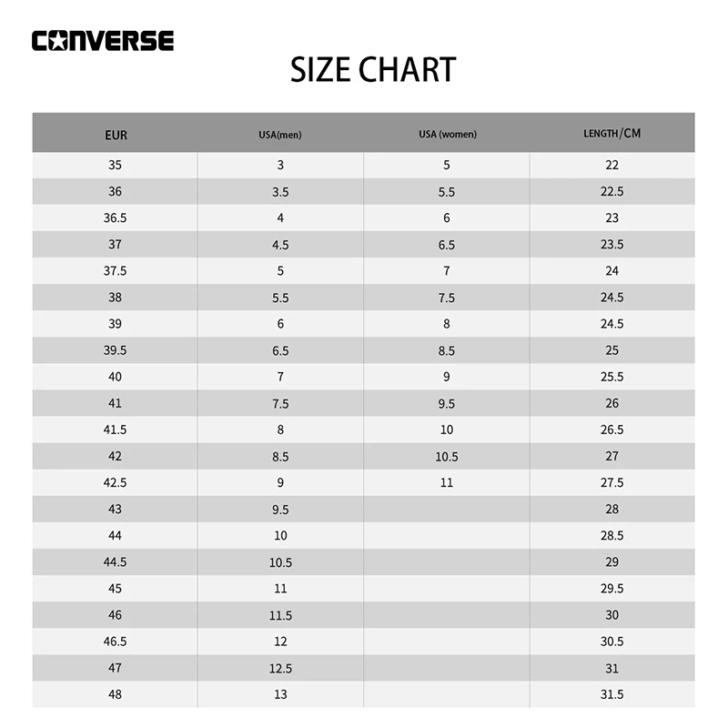
Task: Click the 22 length cell
Action: 612,166
